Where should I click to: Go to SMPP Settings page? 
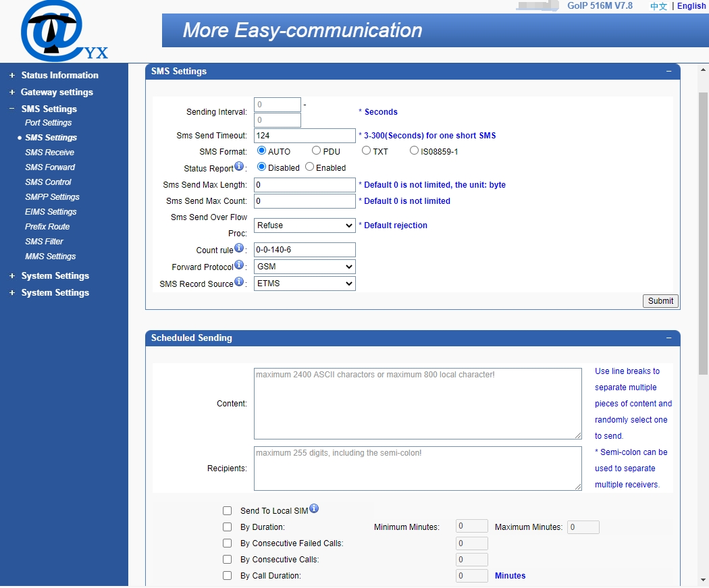click(x=52, y=196)
